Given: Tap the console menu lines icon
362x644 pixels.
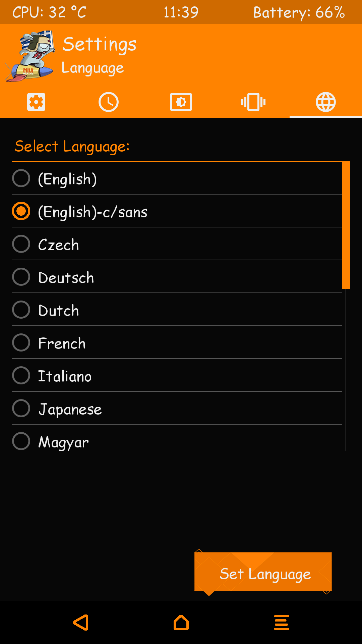Looking at the screenshot, I should (282, 623).
